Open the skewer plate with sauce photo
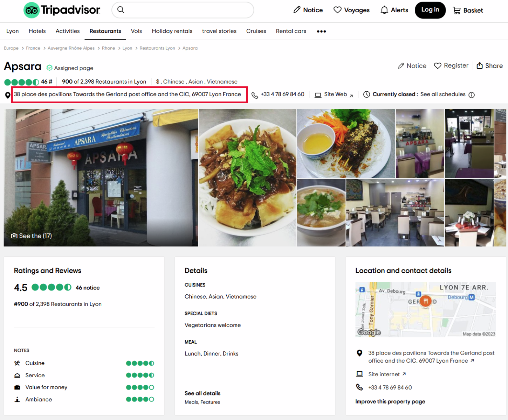The width and height of the screenshot is (508, 420). [x=346, y=143]
